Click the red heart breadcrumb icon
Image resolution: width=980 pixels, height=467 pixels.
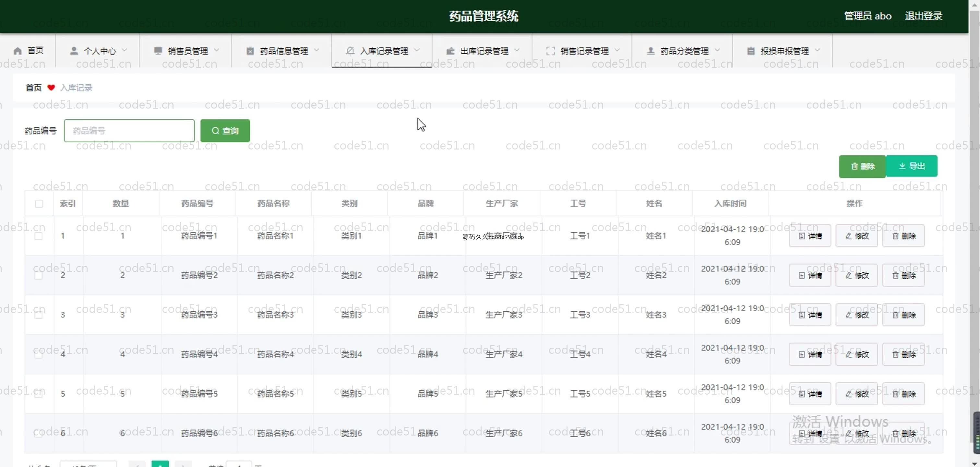(51, 88)
